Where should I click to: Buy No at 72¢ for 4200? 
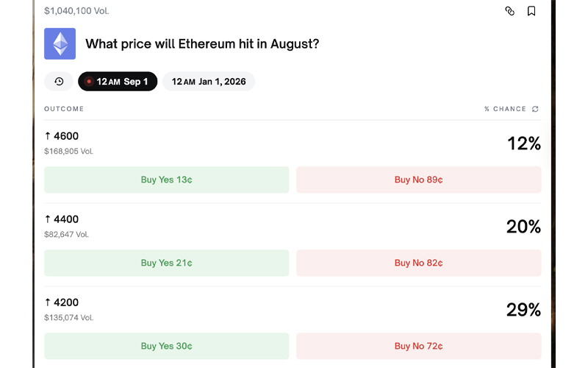419,346
